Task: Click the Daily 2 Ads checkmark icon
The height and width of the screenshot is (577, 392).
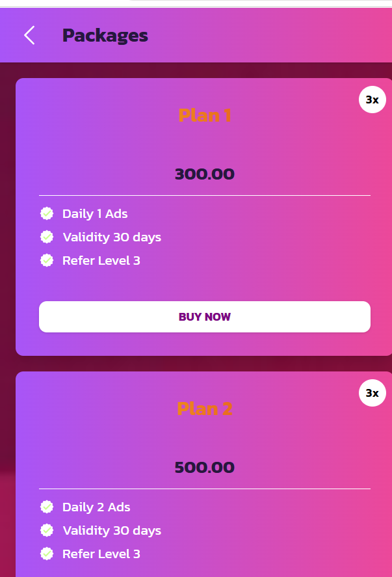Action: tap(47, 507)
